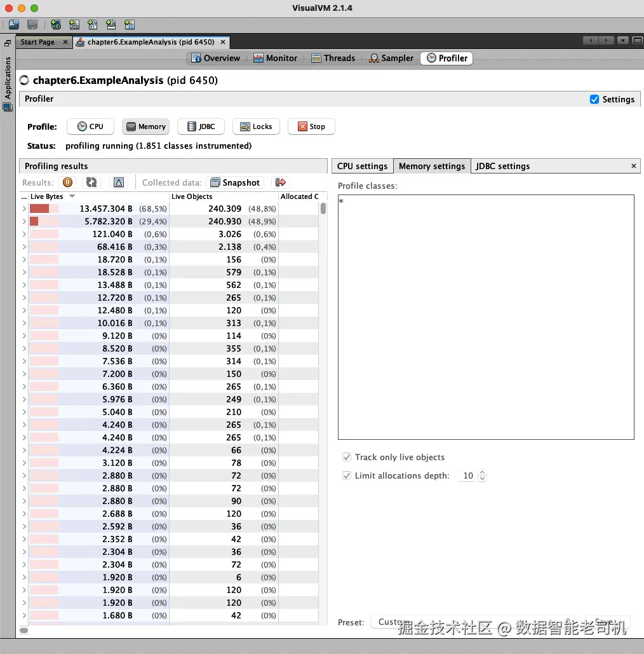Expand the 9.120 B row
The width and height of the screenshot is (644, 654).
tap(24, 336)
